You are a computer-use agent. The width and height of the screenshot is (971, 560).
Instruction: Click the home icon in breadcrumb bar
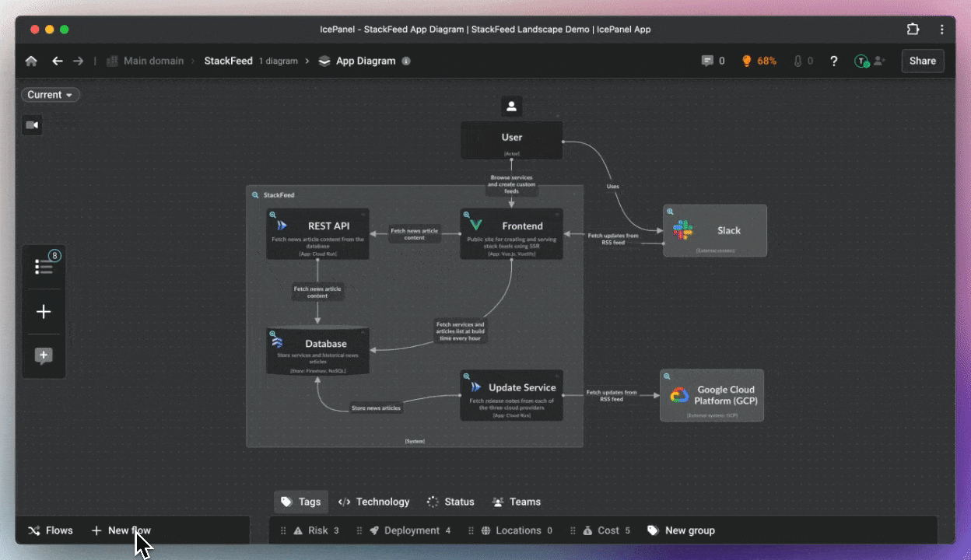tap(31, 61)
